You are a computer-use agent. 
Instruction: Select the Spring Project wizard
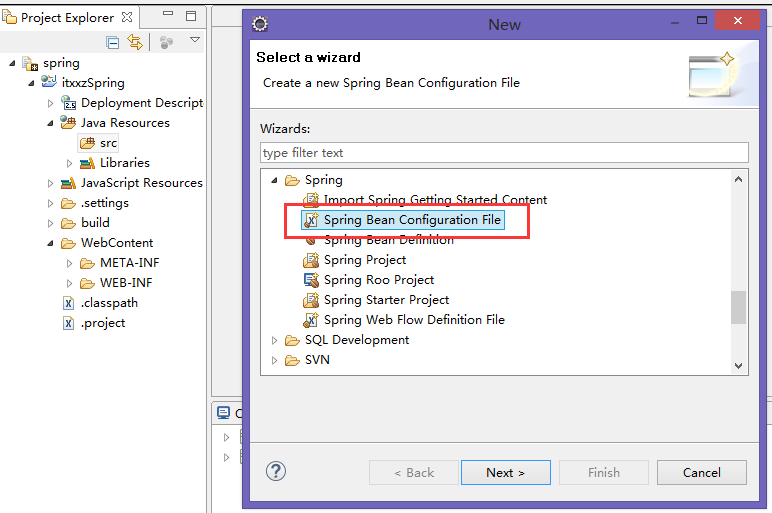[365, 260]
